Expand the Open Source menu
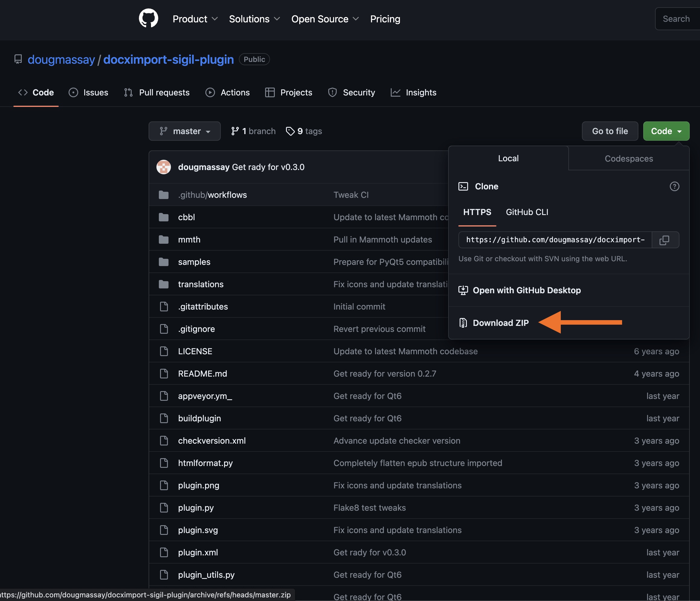Image resolution: width=700 pixels, height=601 pixels. [x=325, y=19]
